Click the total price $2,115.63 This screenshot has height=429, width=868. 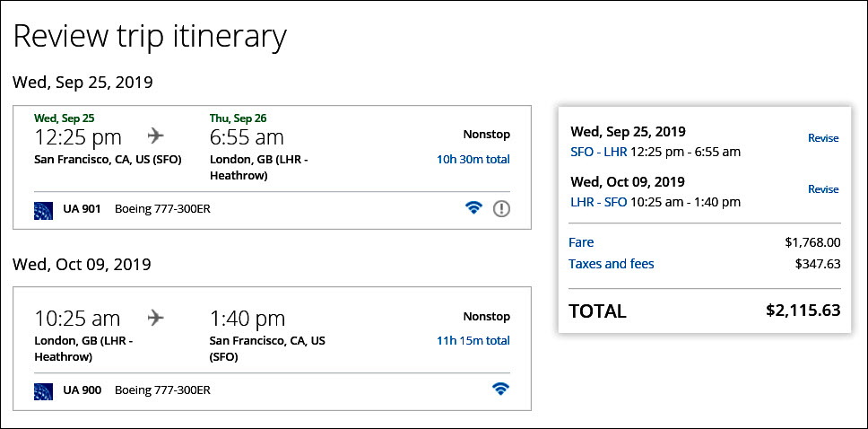803,311
